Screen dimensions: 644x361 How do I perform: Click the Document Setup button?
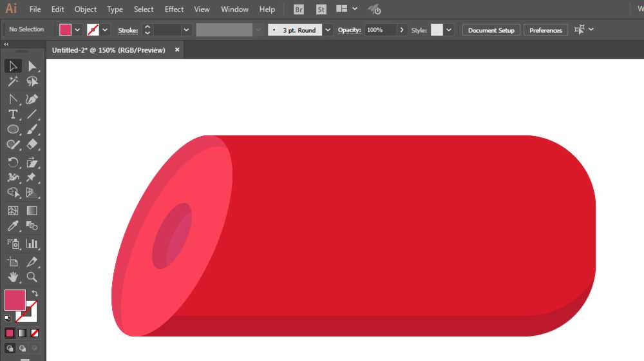click(491, 30)
